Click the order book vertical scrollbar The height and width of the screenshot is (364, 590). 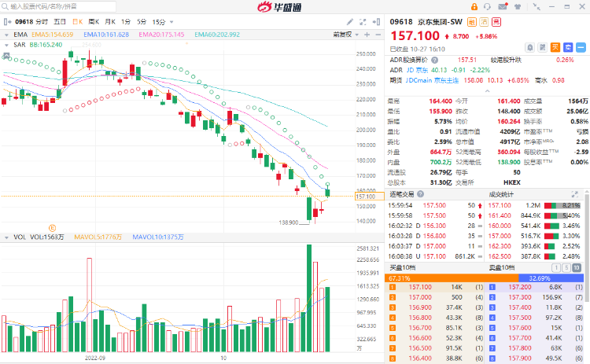click(587, 246)
